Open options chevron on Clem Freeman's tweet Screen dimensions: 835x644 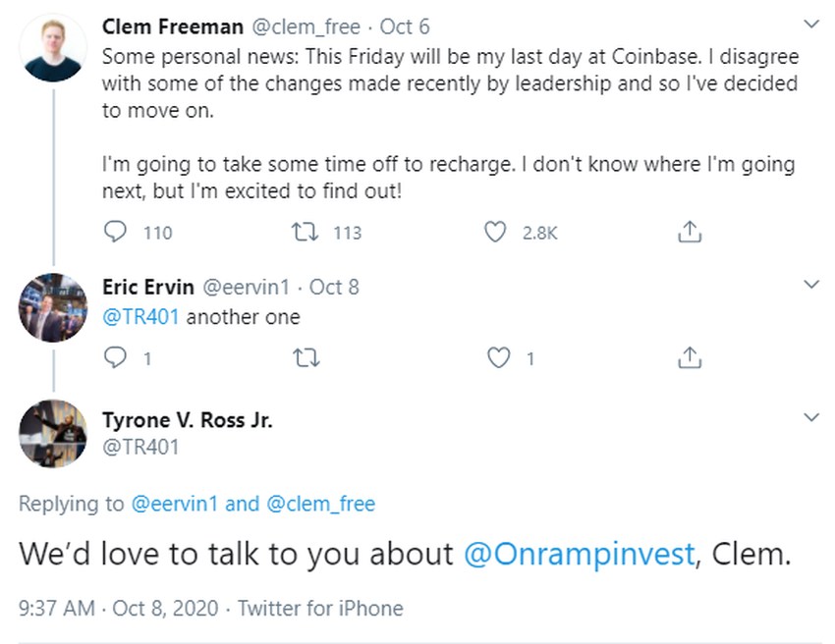click(811, 23)
